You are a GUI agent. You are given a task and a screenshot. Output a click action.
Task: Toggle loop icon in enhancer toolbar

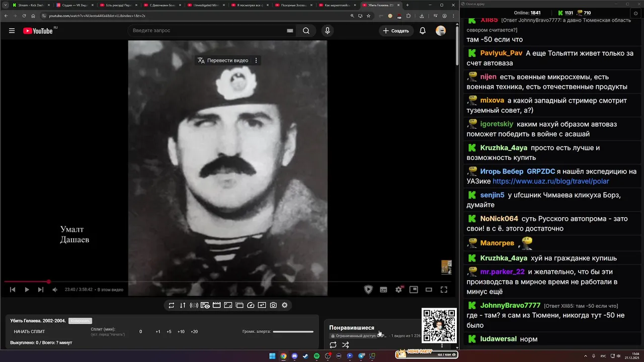pyautogui.click(x=171, y=305)
